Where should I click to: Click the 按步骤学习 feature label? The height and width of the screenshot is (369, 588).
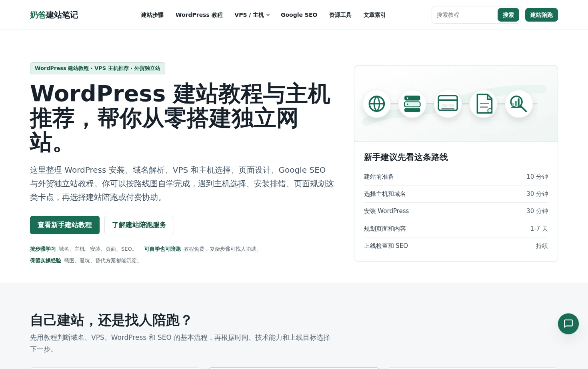point(43,249)
